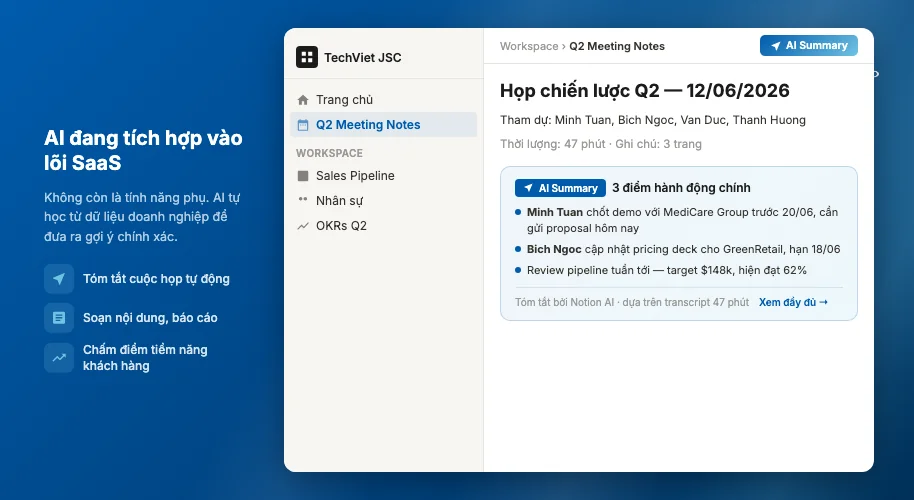The width and height of the screenshot is (914, 500).
Task: Click the OKRs Q2 trend line icon
Action: (x=303, y=226)
